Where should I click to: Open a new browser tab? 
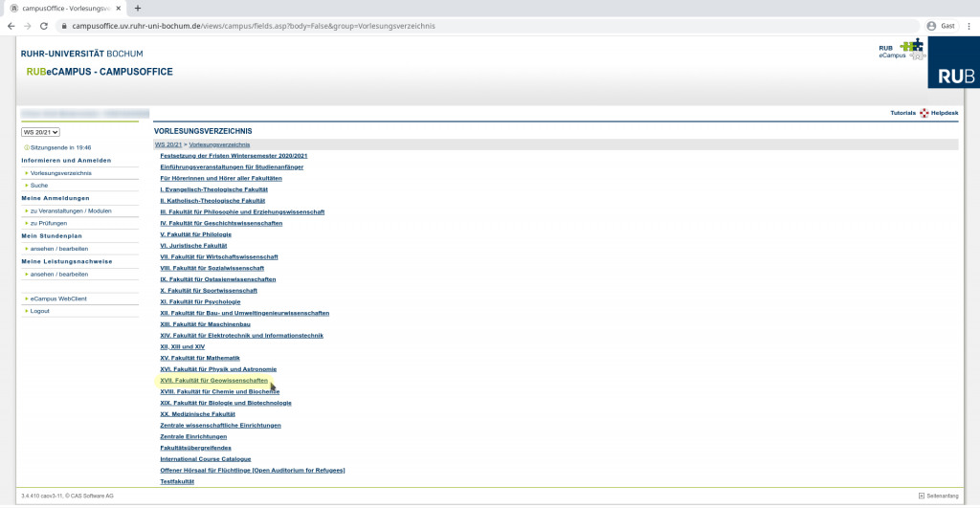click(x=137, y=8)
